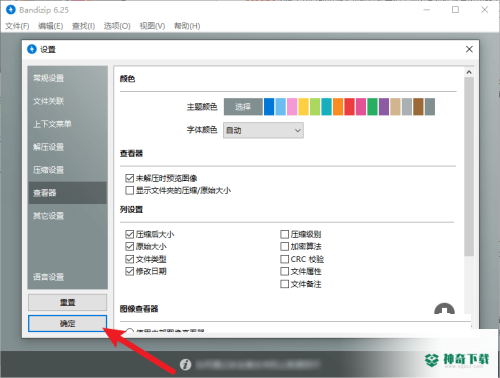Pick the magenta theme color swatch
The height and width of the screenshot is (378, 500).
[x=361, y=107]
